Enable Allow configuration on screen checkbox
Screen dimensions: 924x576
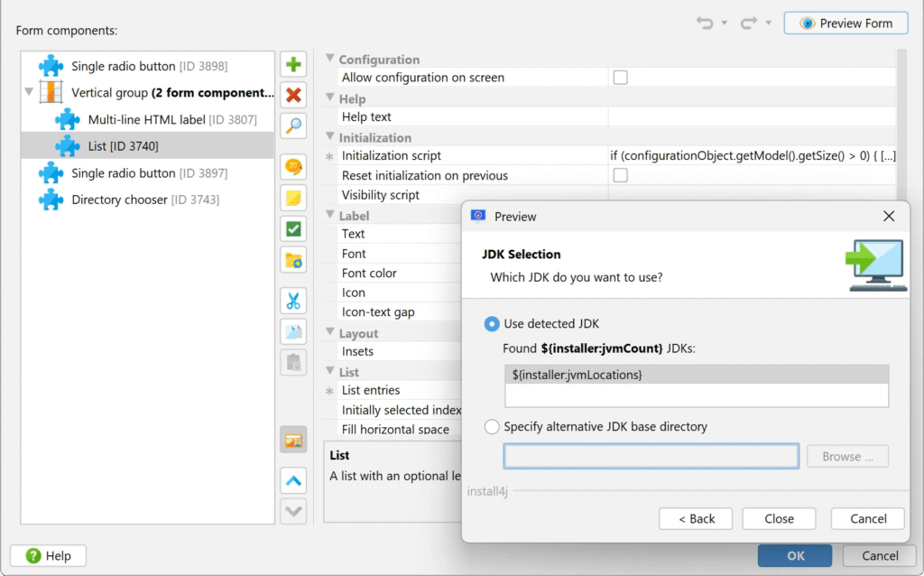620,78
